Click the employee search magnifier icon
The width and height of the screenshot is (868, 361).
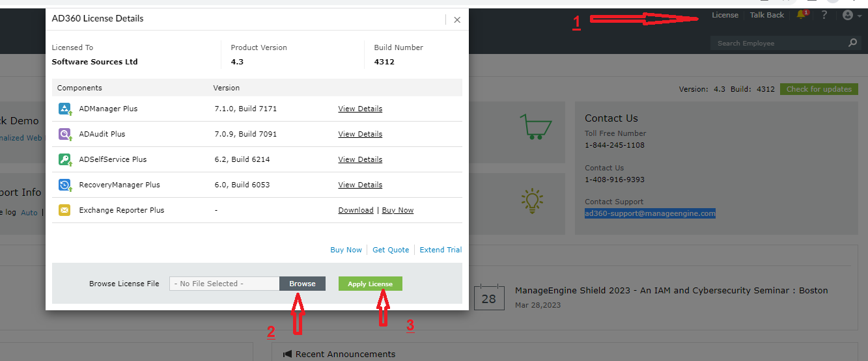tap(852, 43)
